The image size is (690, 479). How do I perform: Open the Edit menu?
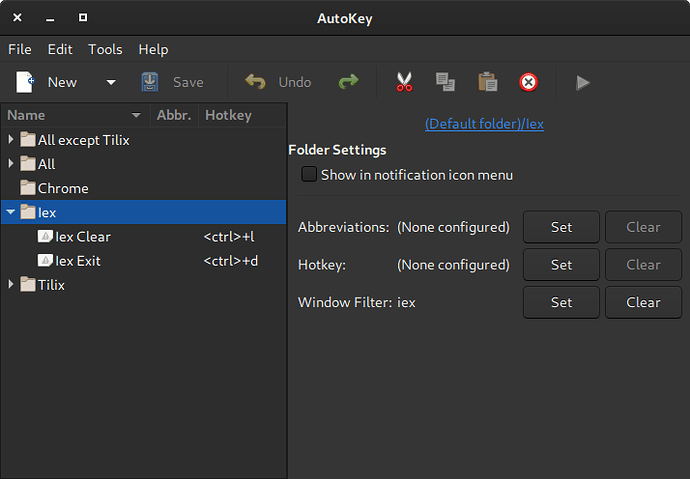click(x=60, y=49)
